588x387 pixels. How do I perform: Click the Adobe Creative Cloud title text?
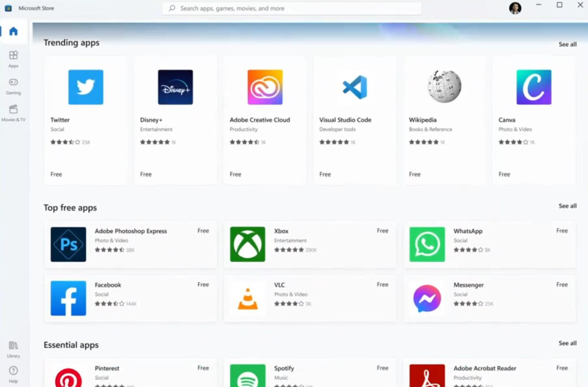coord(260,120)
